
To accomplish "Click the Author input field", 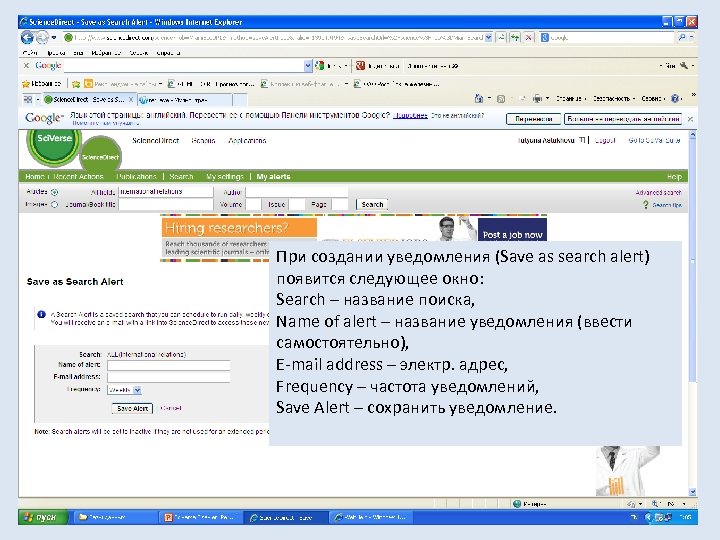I will 297,192.
